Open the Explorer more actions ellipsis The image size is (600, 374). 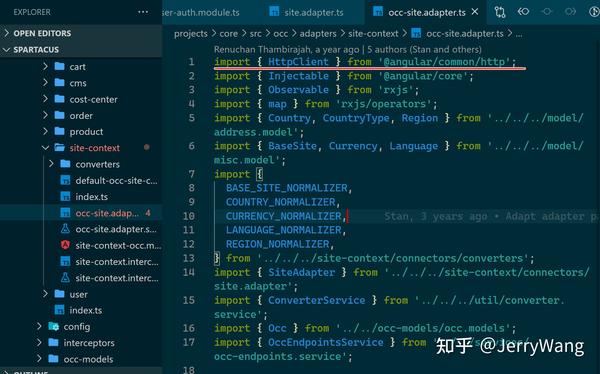[143, 12]
